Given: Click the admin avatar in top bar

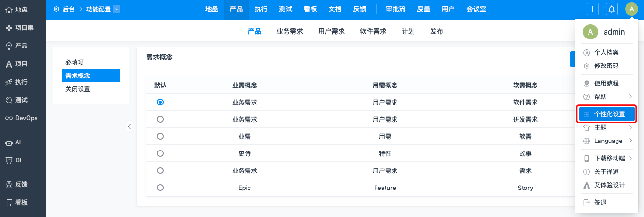Looking at the screenshot, I should pyautogui.click(x=631, y=9).
